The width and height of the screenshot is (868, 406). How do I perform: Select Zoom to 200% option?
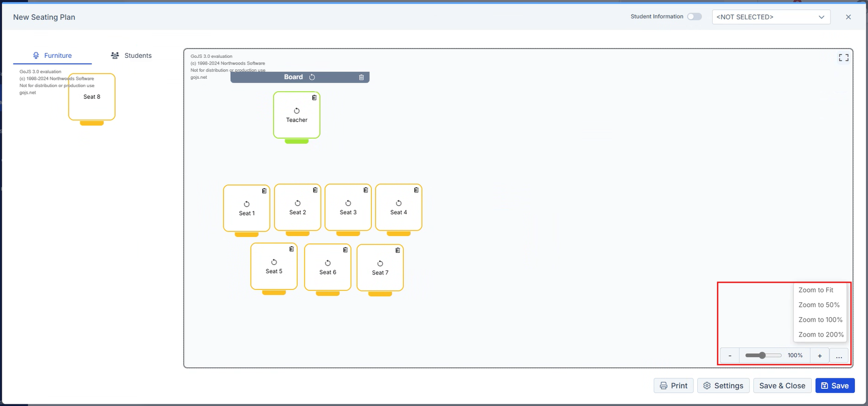[x=821, y=335]
